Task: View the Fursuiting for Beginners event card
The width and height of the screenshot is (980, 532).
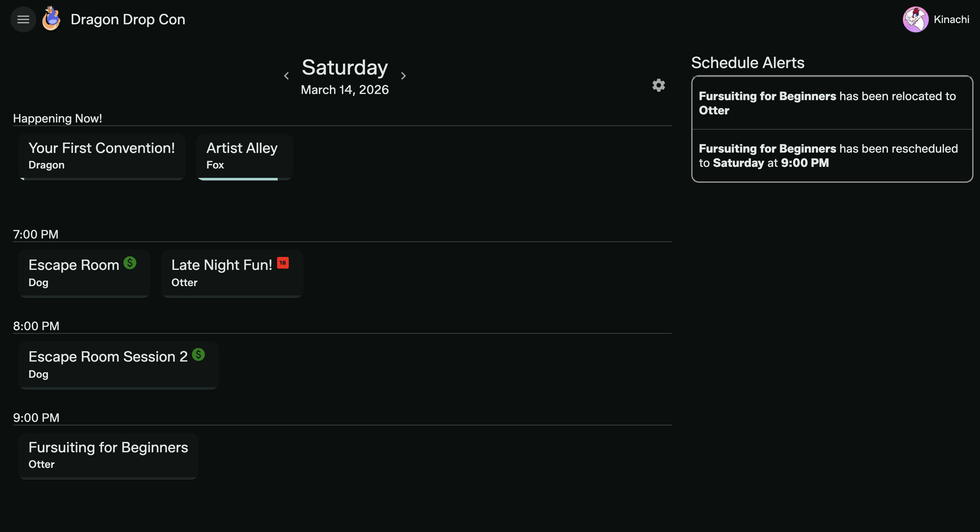Action: [108, 455]
